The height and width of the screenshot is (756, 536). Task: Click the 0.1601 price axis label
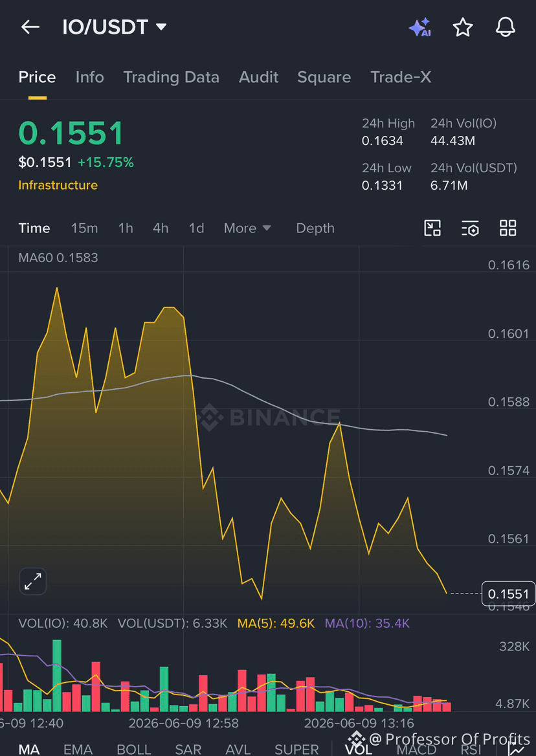pyautogui.click(x=509, y=333)
